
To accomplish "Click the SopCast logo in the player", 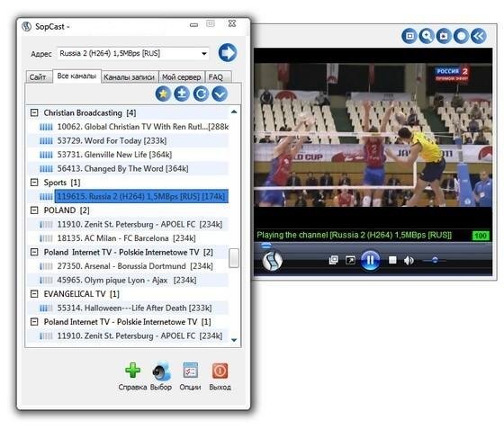I will point(272,261).
